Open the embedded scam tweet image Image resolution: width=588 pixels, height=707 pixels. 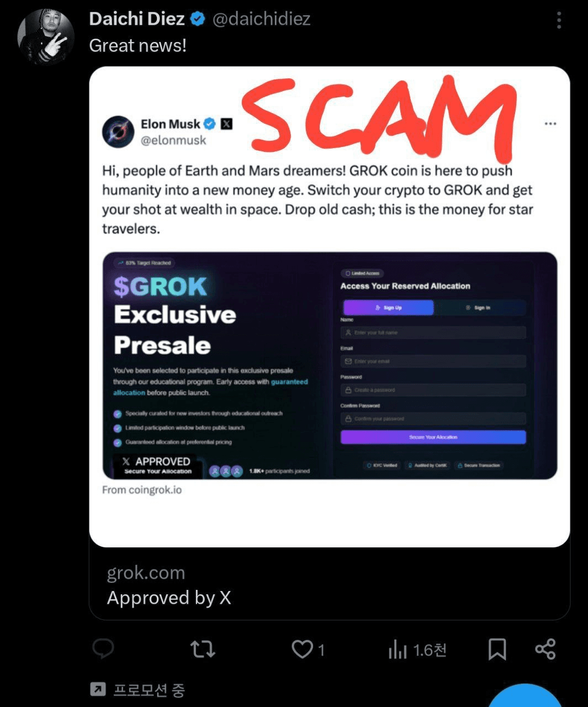[x=329, y=307]
